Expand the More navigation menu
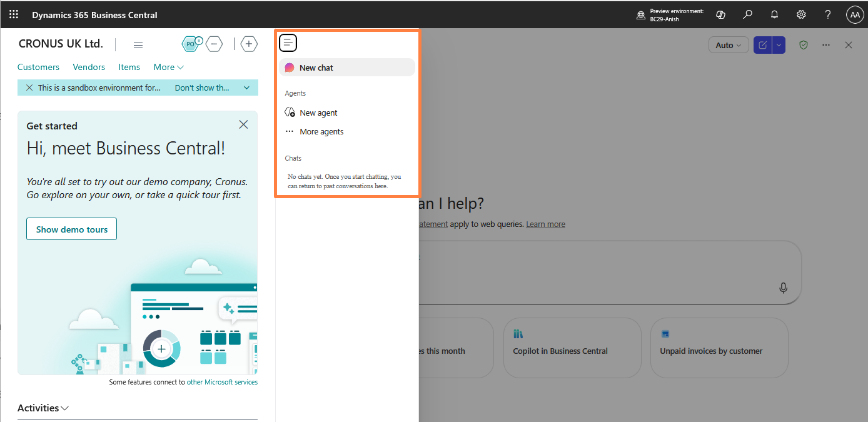 point(169,67)
